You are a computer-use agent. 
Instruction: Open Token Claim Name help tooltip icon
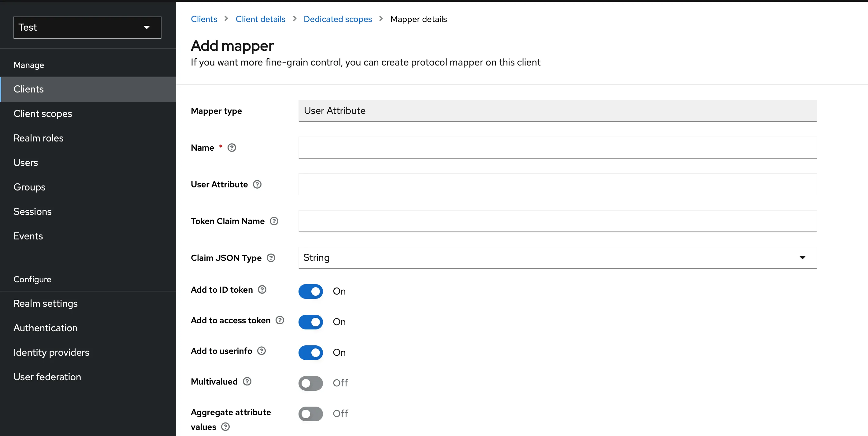click(x=274, y=221)
